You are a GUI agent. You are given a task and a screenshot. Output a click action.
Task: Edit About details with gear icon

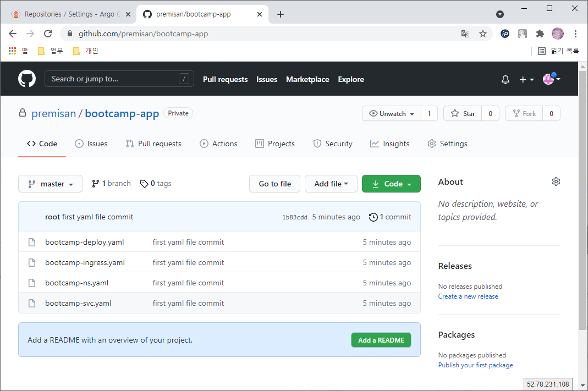point(556,181)
